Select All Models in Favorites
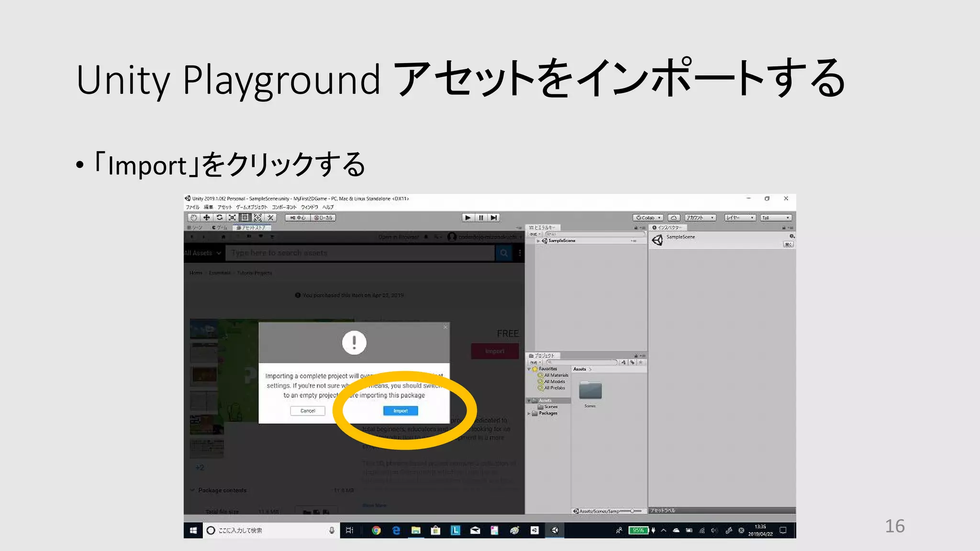Screen dimensions: 980x551 [x=551, y=382]
